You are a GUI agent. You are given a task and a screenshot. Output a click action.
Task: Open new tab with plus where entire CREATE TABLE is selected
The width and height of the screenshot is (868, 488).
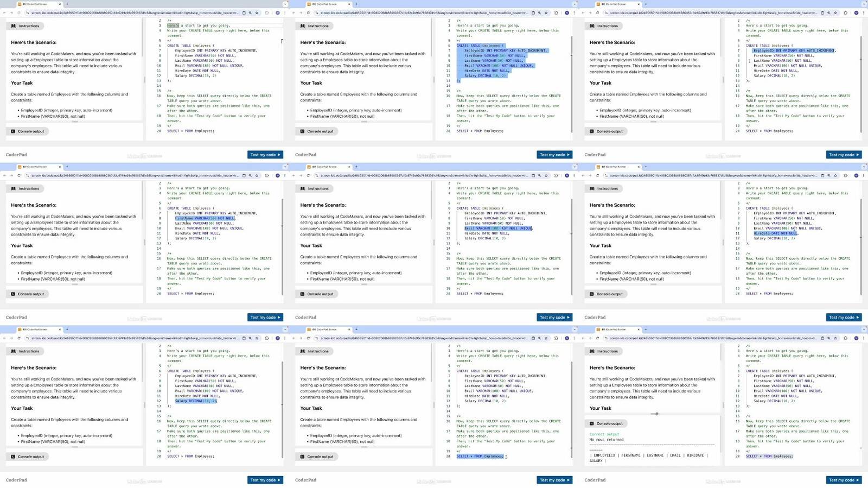tap(356, 4)
